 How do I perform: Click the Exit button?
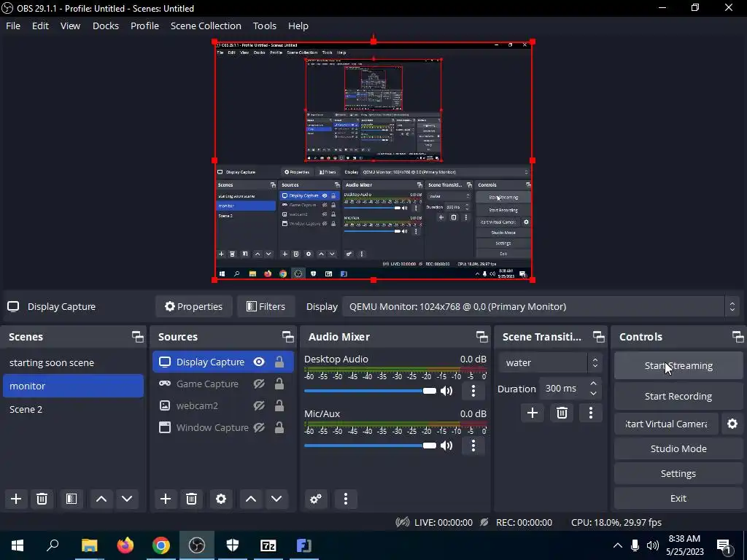(678, 498)
